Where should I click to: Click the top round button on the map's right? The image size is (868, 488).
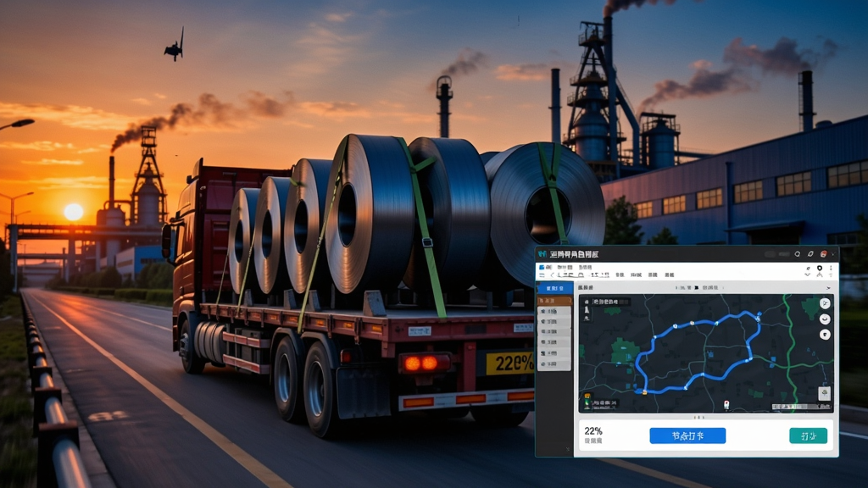coord(825,303)
